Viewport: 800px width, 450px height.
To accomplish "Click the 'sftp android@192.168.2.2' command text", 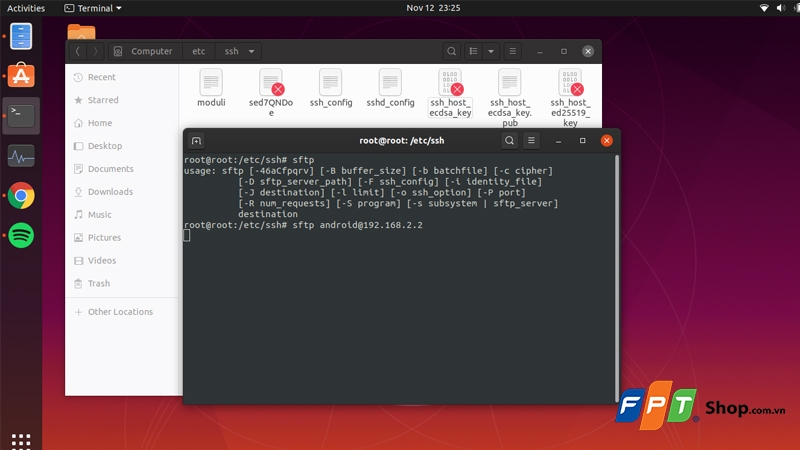I will pyautogui.click(x=357, y=225).
